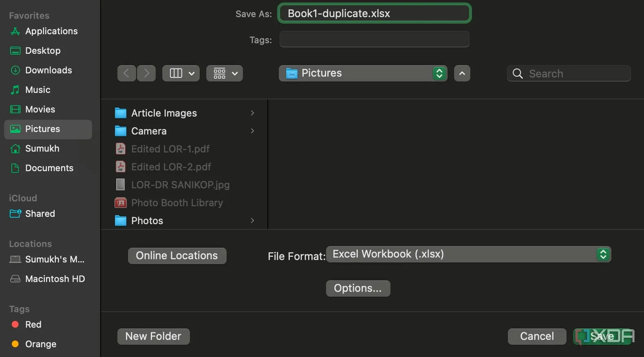Click the Search field
644x357 pixels.
pos(569,73)
